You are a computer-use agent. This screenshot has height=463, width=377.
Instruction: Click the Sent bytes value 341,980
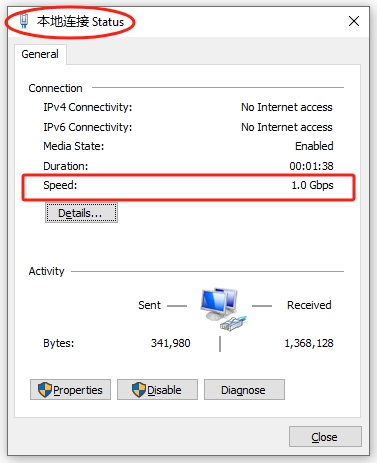click(171, 343)
